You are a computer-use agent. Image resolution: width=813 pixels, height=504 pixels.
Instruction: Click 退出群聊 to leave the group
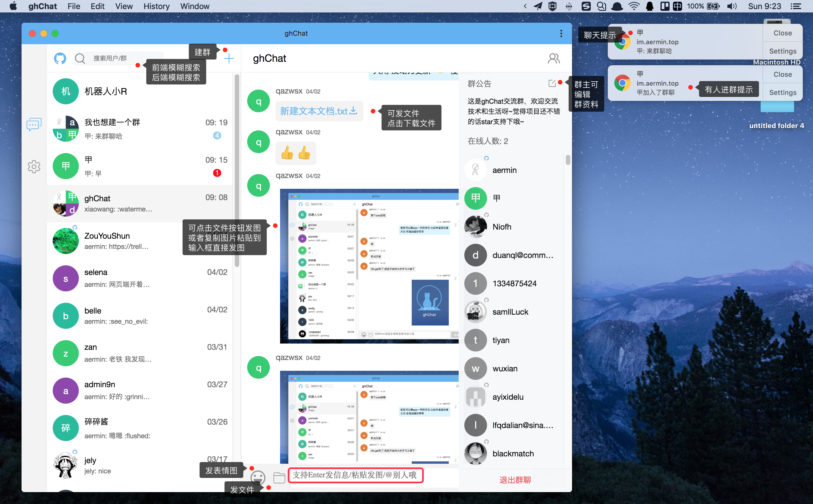[515, 480]
